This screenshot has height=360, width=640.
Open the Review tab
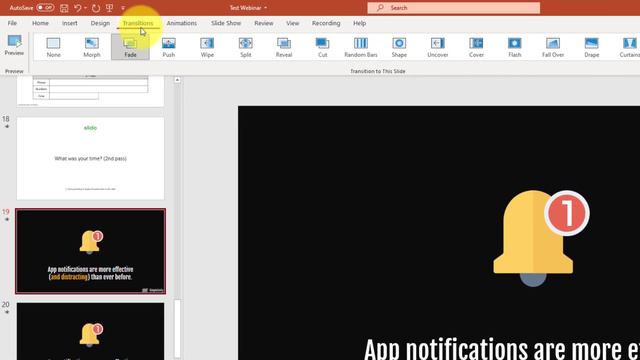(264, 23)
